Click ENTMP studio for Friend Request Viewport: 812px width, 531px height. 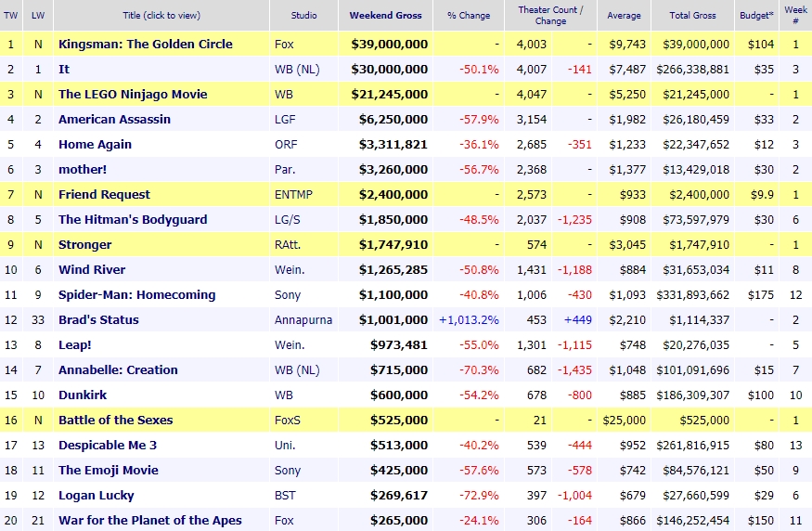click(293, 194)
